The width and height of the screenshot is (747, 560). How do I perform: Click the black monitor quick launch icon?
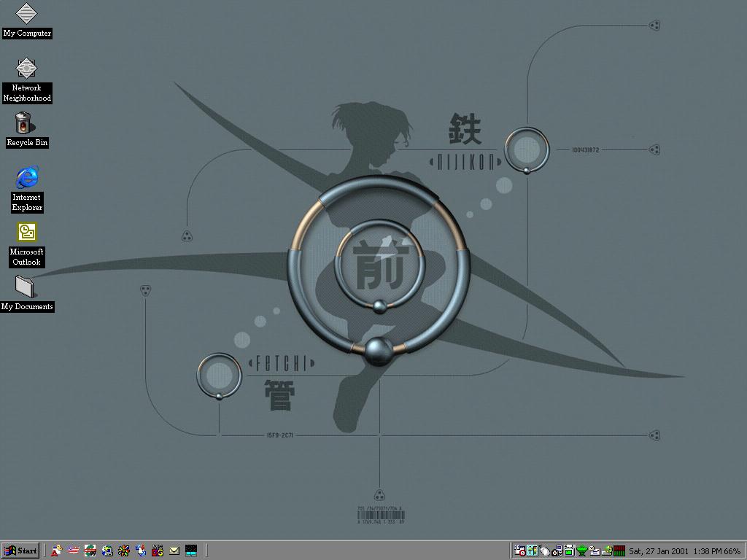pyautogui.click(x=191, y=551)
